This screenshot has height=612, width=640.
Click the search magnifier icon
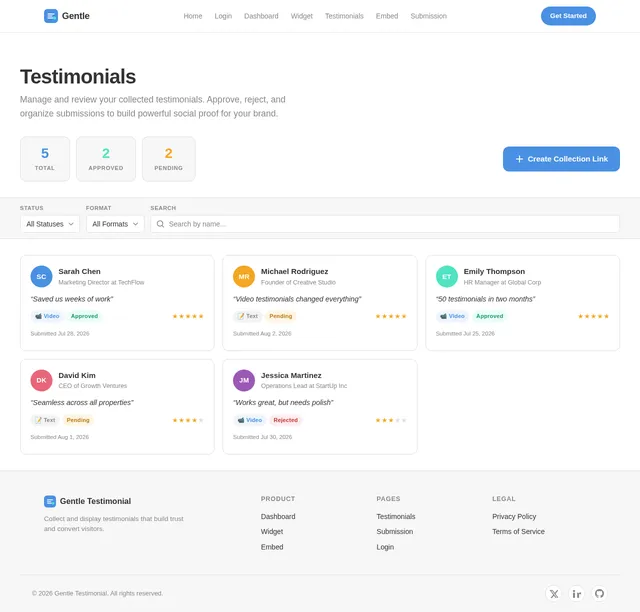[160, 224]
